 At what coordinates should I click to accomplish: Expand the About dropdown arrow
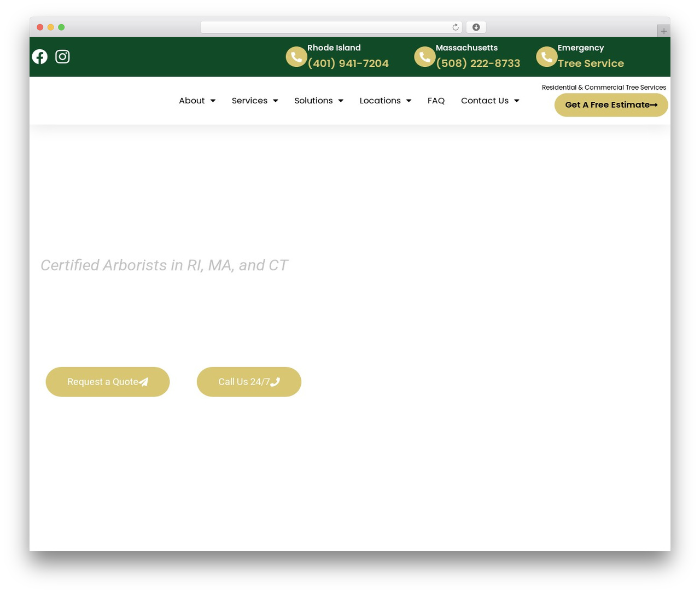213,101
